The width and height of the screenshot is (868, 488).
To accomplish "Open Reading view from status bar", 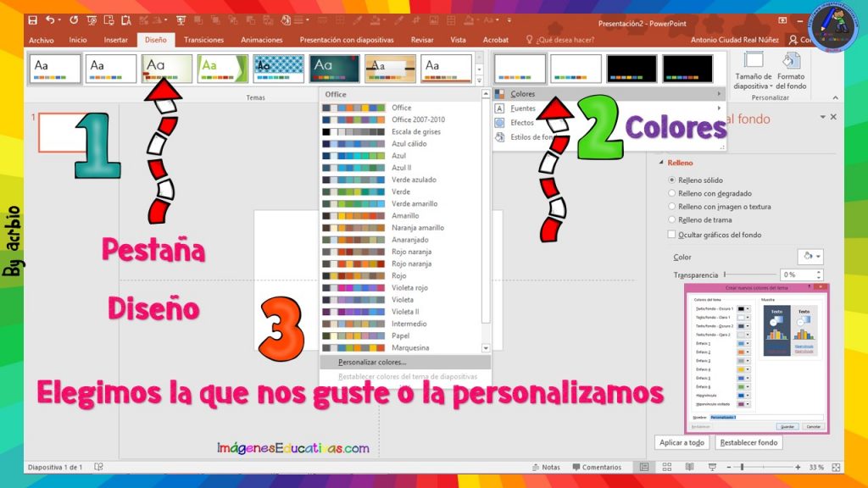I will tap(689, 467).
